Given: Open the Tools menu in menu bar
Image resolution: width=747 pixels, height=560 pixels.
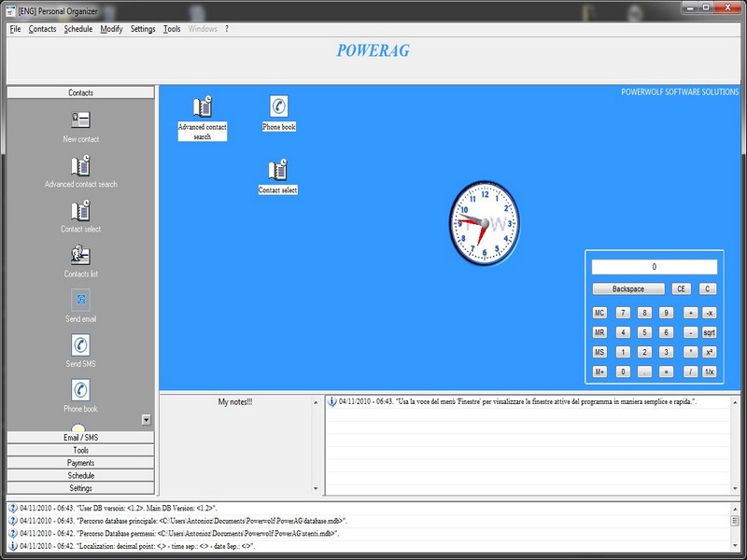Looking at the screenshot, I should [172, 29].
